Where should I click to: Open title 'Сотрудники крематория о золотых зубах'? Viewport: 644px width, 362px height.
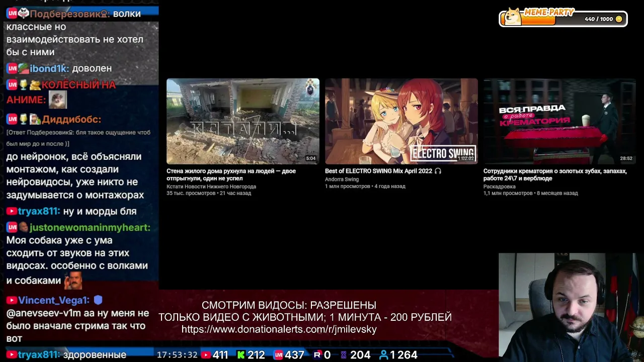pyautogui.click(x=555, y=174)
